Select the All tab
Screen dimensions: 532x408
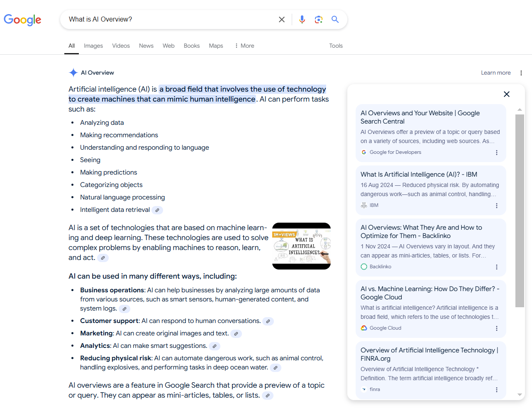click(x=72, y=46)
